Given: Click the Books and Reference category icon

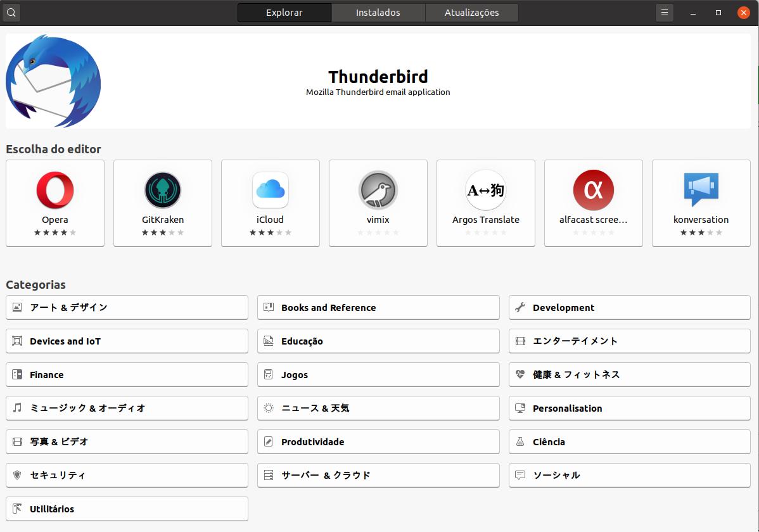Looking at the screenshot, I should coord(269,307).
